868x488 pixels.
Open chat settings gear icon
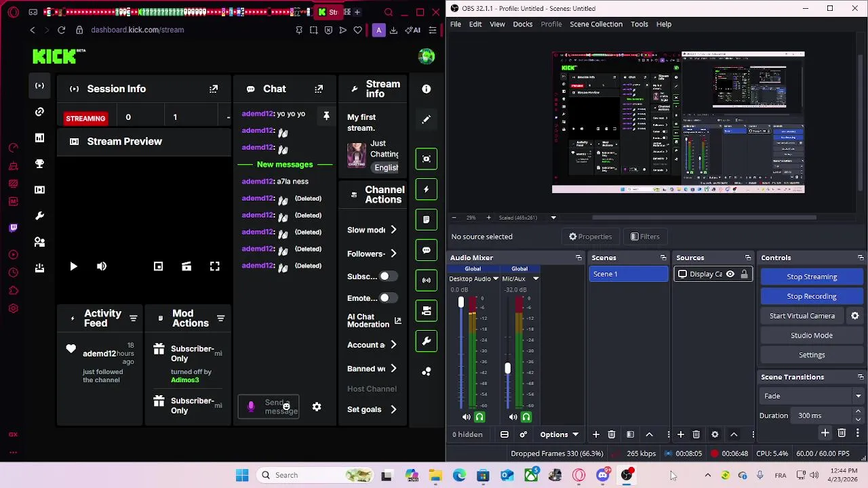tap(317, 407)
